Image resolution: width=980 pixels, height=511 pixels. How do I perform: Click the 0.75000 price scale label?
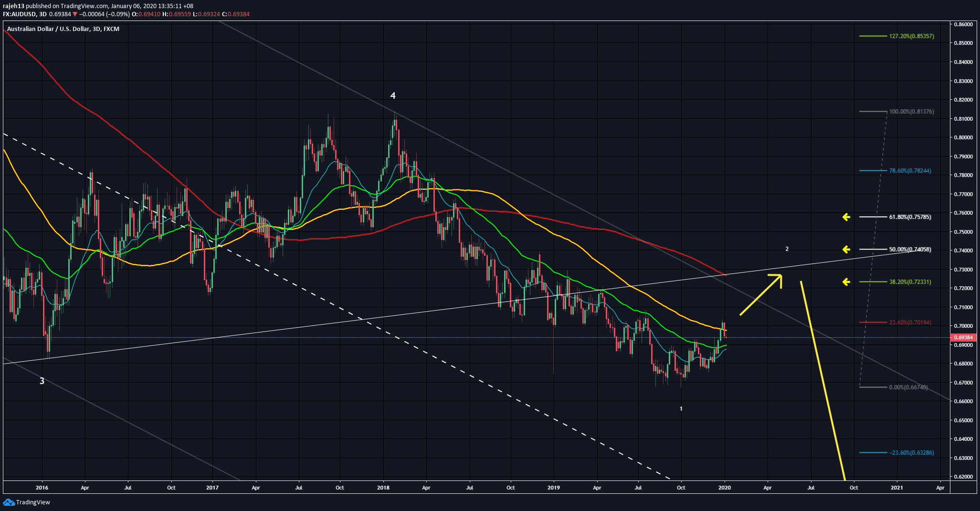point(963,232)
